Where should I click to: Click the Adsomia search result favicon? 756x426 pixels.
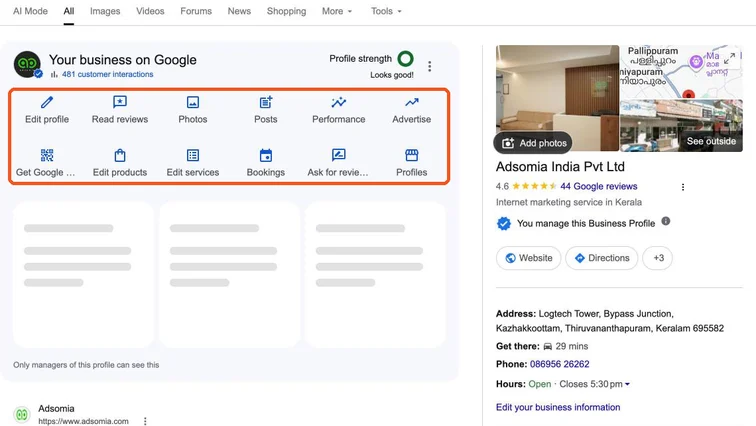coord(22,414)
